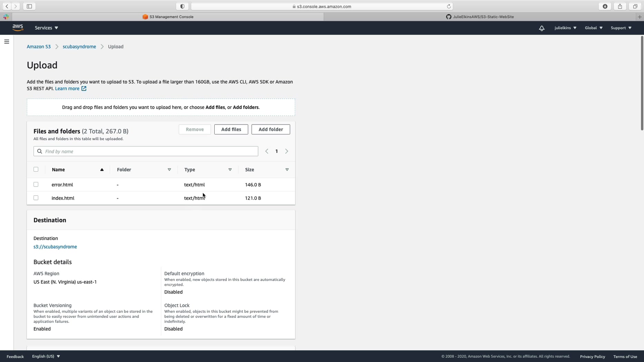Open the Folder column sort dropdown
The height and width of the screenshot is (362, 644).
169,170
